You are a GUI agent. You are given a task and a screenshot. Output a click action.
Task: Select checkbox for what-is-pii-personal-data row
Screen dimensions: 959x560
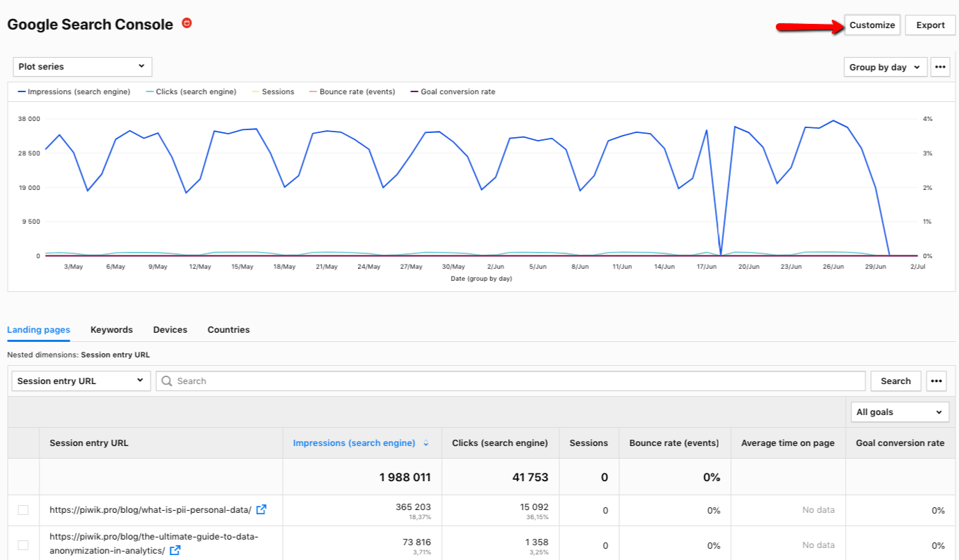pyautogui.click(x=23, y=510)
